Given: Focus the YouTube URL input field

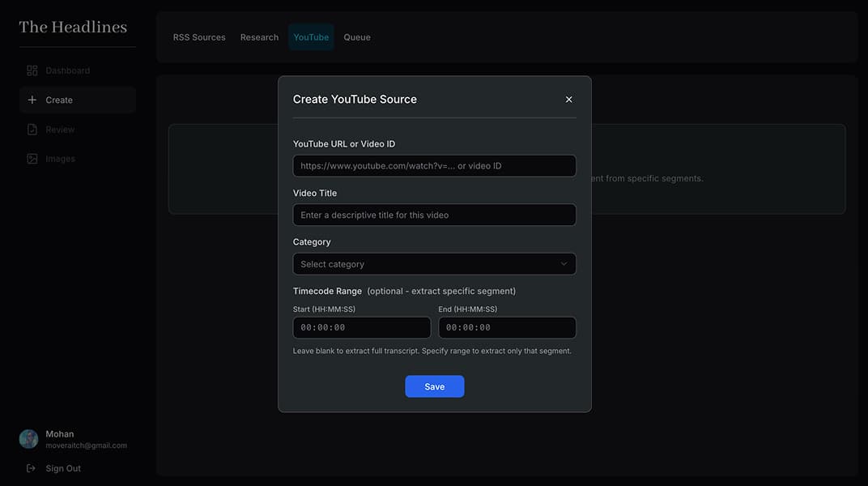Looking at the screenshot, I should click(434, 165).
